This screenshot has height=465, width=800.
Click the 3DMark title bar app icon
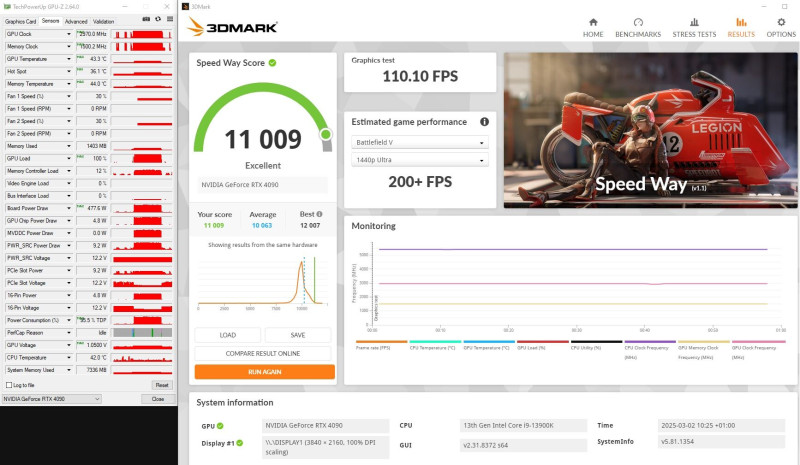(x=185, y=7)
